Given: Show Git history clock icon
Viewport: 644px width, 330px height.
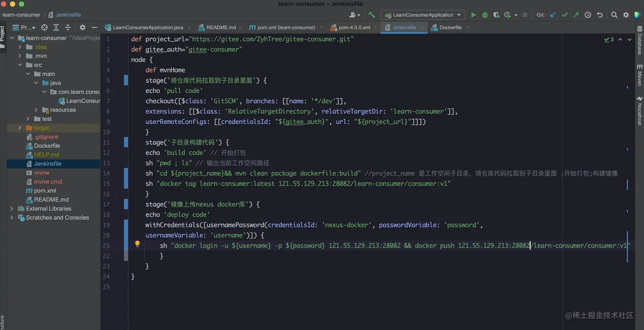Looking at the screenshot, I should coord(588,15).
